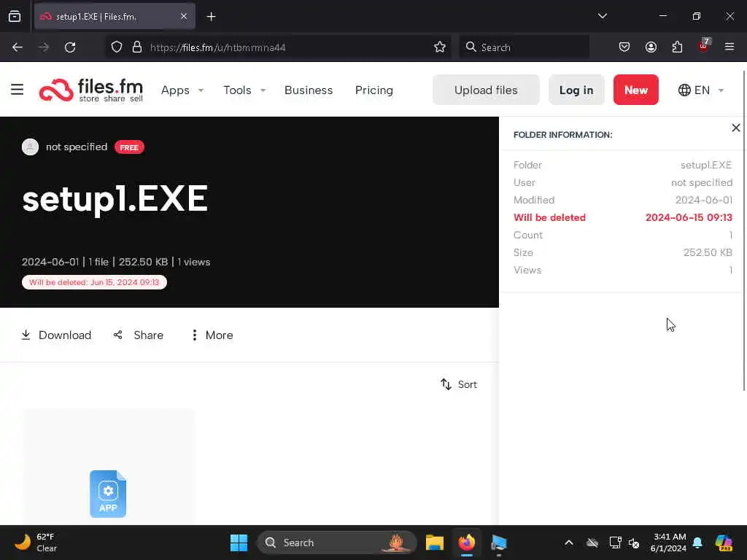Screen dimensions: 747x560
Task: Click the 2024-06-15 09:13 deletion date
Action: (689, 217)
